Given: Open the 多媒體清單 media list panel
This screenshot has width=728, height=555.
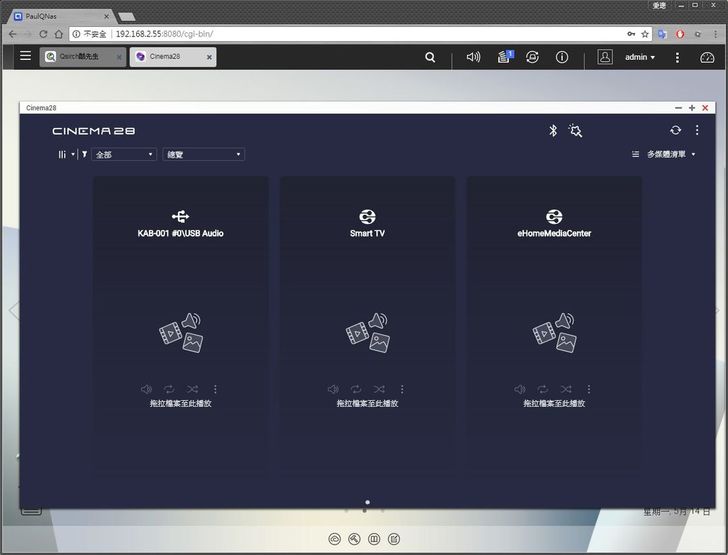Looking at the screenshot, I should click(x=665, y=154).
